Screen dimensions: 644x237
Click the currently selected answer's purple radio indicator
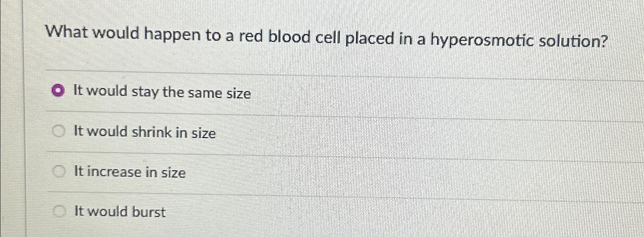click(x=58, y=91)
